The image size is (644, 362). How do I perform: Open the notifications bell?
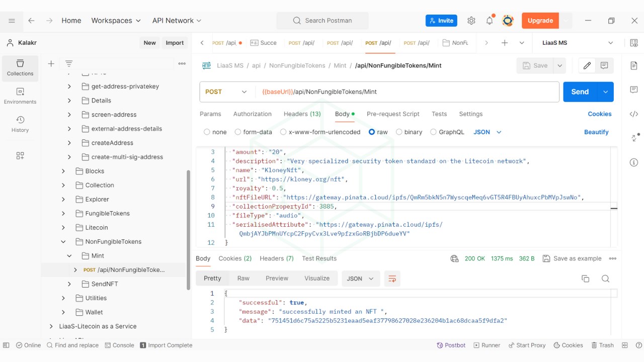[x=490, y=21]
